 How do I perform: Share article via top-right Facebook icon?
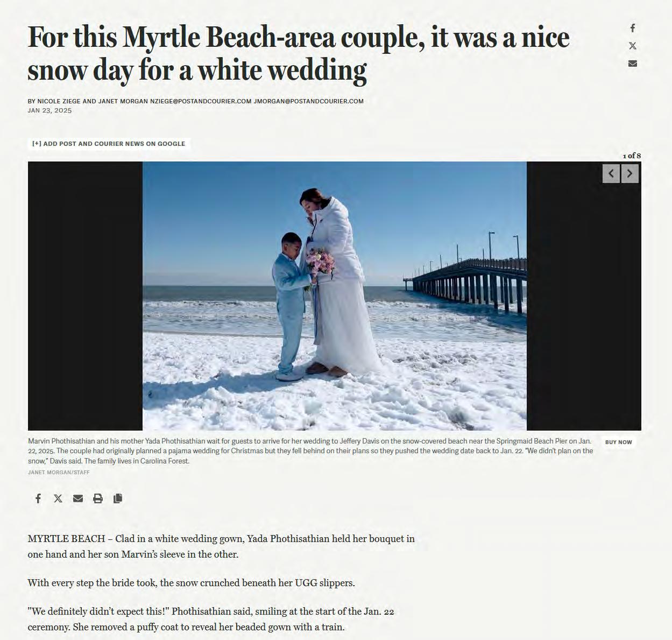tap(633, 28)
